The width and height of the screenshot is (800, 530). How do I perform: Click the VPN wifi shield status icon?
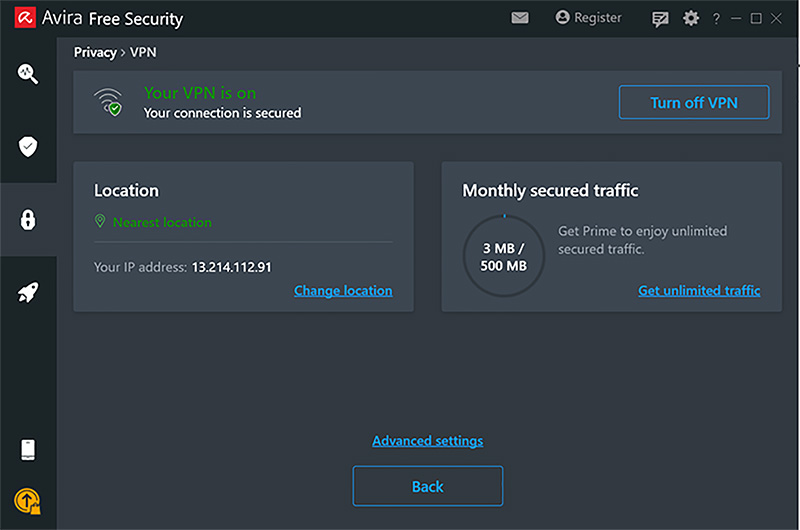[108, 102]
